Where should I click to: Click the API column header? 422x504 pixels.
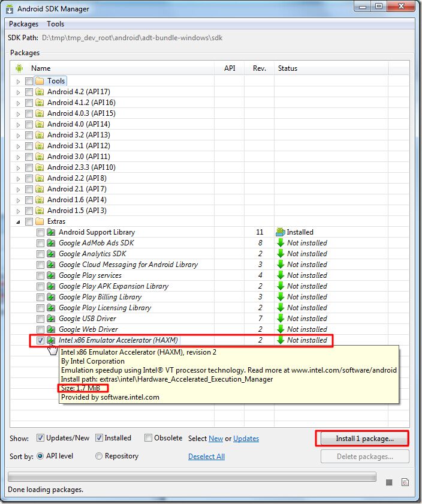pos(230,68)
